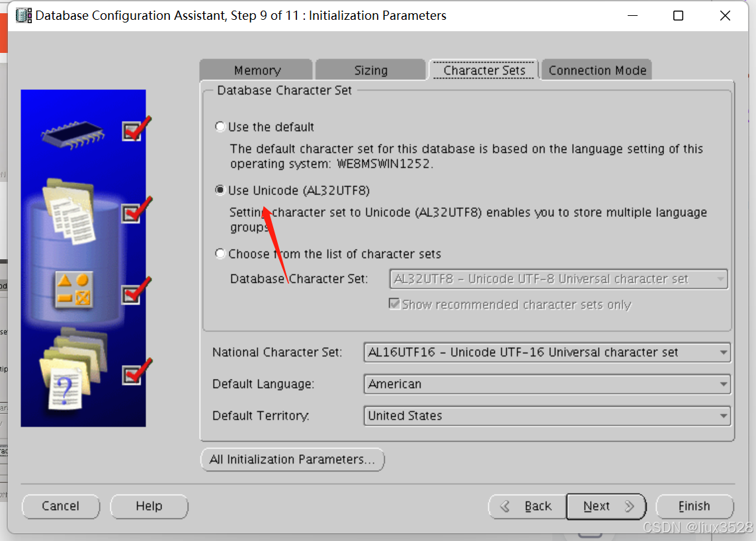Open Help for this step
The image size is (756, 541).
[x=149, y=506]
